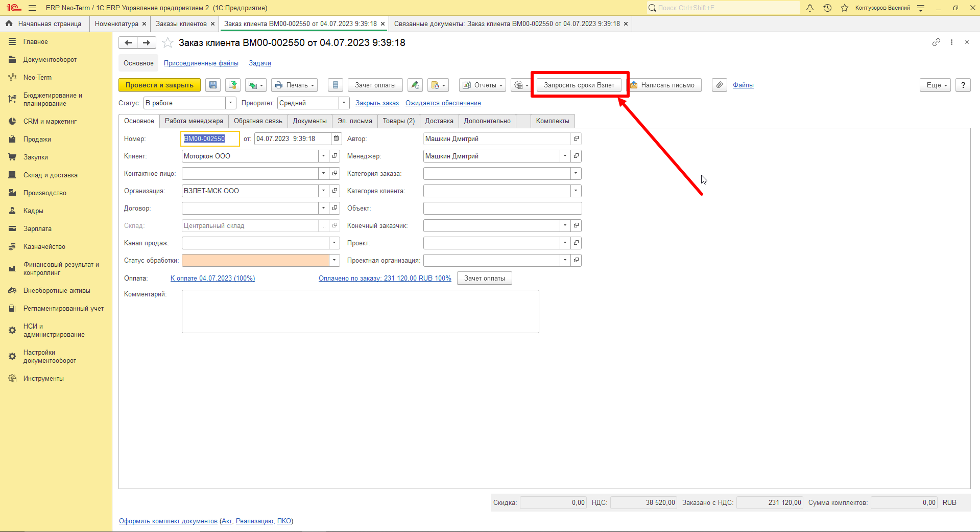Click Запросить сроки Взлет button

click(579, 85)
